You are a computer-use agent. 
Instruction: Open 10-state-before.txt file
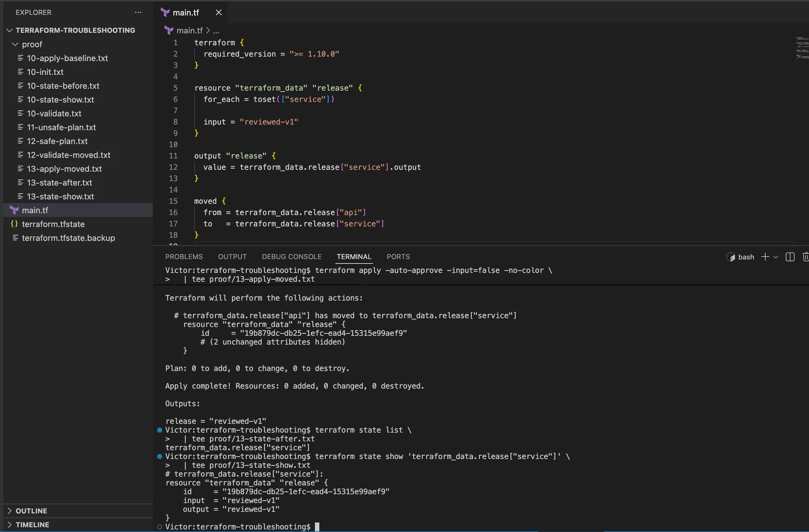click(63, 86)
